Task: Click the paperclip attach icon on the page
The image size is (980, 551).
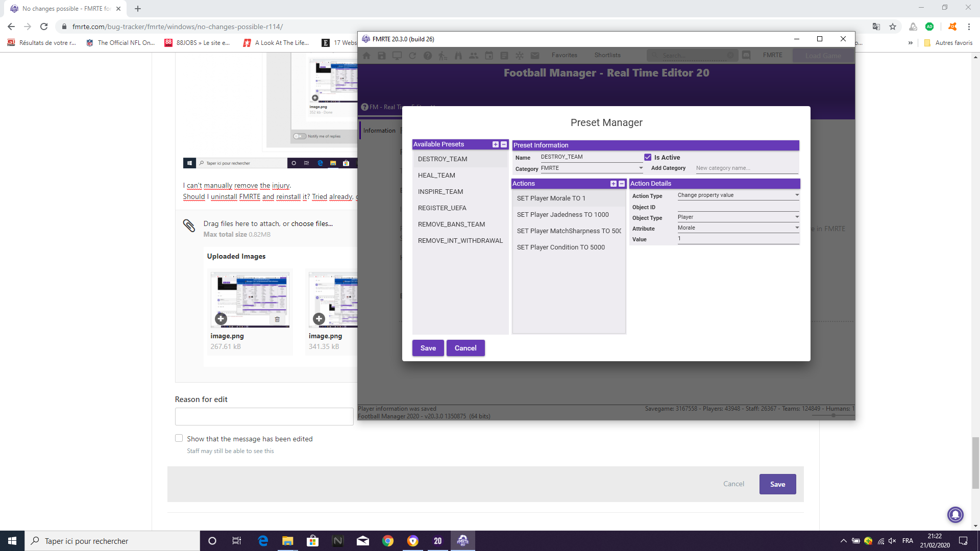Action: [x=189, y=226]
